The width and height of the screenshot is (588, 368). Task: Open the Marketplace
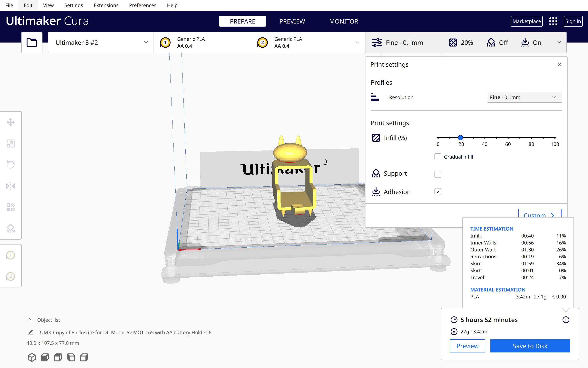527,21
